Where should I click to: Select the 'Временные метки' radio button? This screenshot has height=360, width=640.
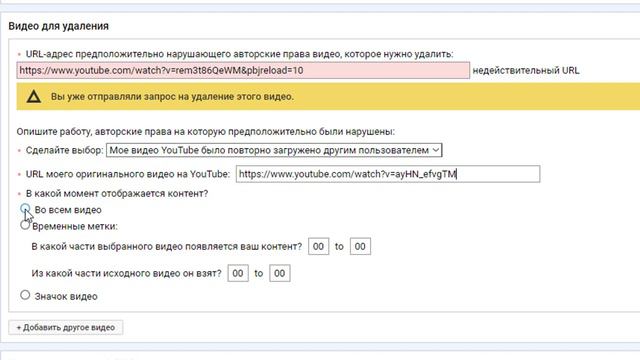pyautogui.click(x=25, y=225)
